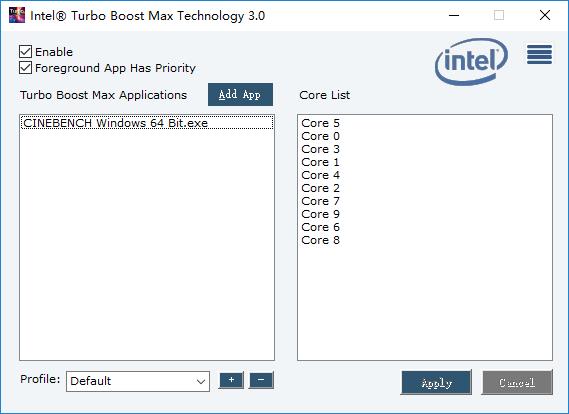Open the Profile dropdown showing Default
The width and height of the screenshot is (569, 414).
point(138,381)
